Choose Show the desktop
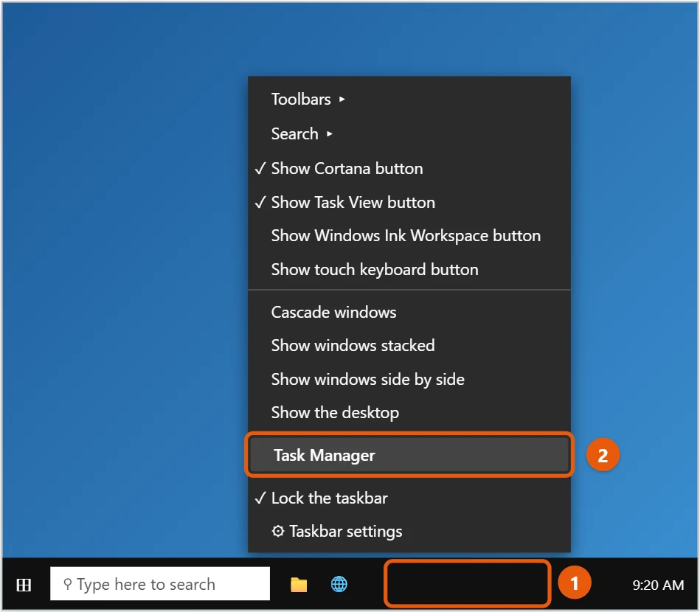 coord(409,412)
